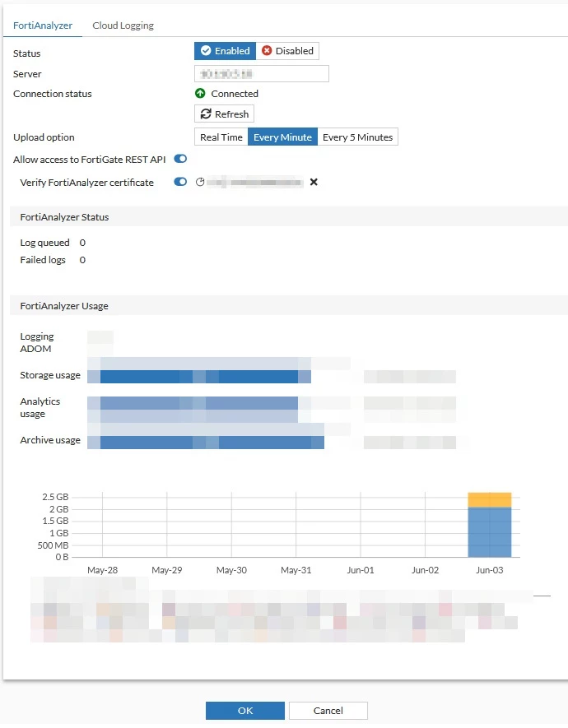Select the FortiAnalyzer tab
This screenshot has height=728, width=568.
[x=43, y=26]
